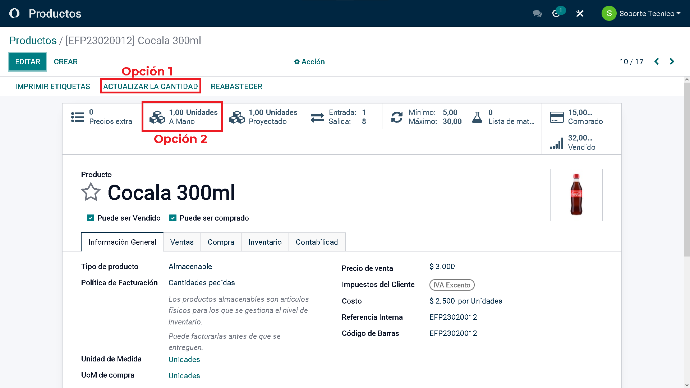690x388 pixels.
Task: Click ACTUALIZAR LA CANTIDAD button
Action: tap(150, 86)
